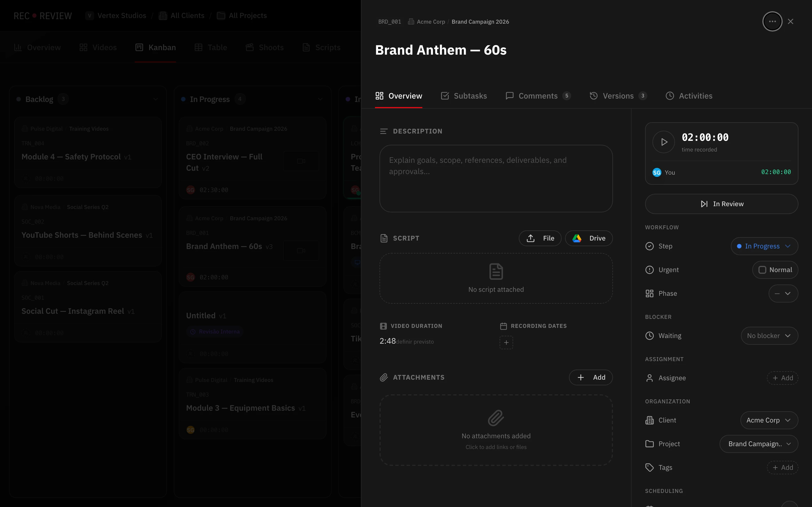812x507 pixels.
Task: Toggle the Urgent Normal checkbox
Action: pos(762,270)
